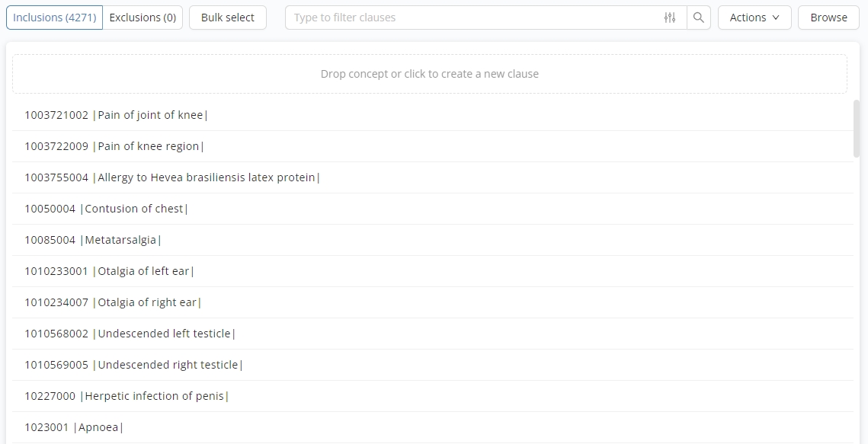Open the filter options sliders icon
Screen dimensions: 868x444
[x=670, y=18]
